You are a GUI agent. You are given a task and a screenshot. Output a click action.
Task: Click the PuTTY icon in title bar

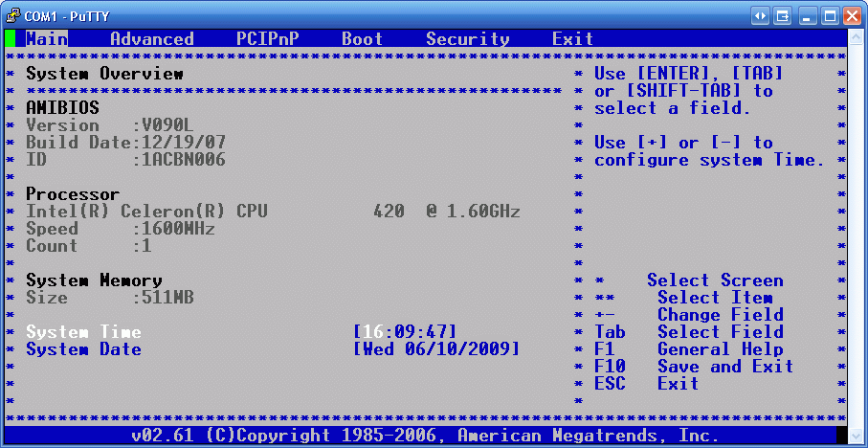pyautogui.click(x=13, y=15)
